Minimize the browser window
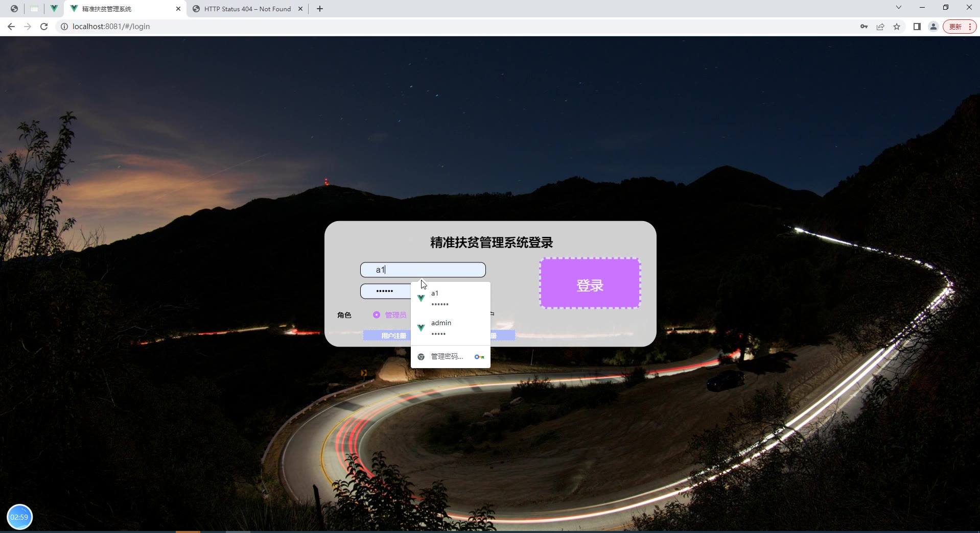The height and width of the screenshot is (533, 980). [922, 7]
